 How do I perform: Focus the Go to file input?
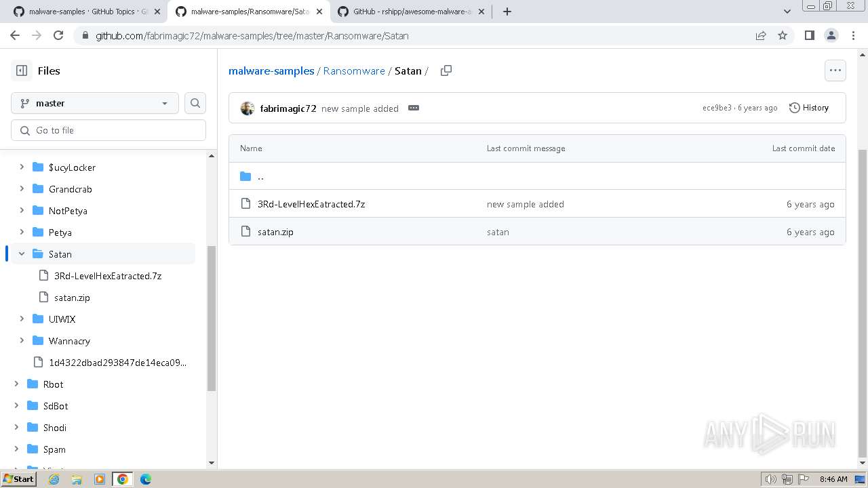pos(108,130)
